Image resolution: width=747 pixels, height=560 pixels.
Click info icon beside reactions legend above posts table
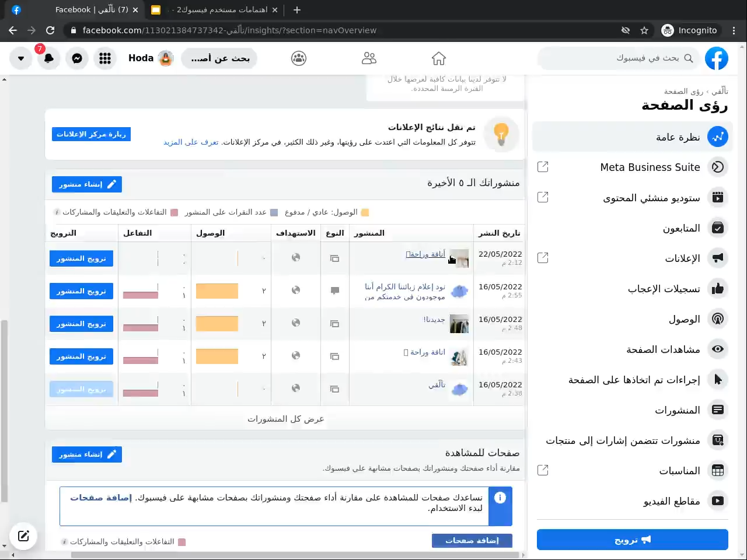pos(57,212)
